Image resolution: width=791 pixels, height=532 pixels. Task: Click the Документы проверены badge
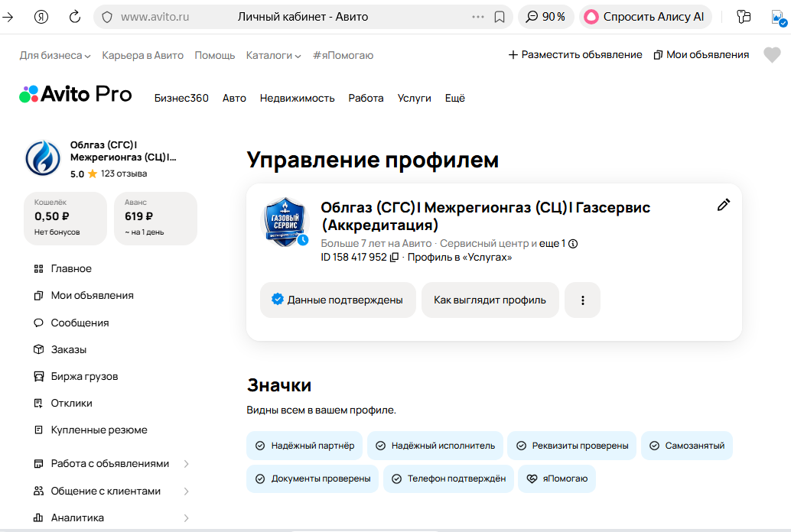[x=312, y=478]
